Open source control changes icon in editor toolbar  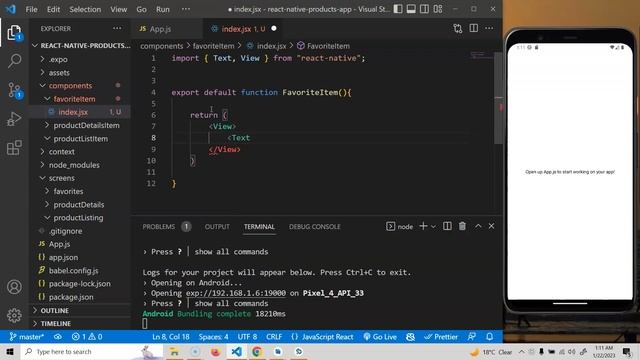coord(458,28)
